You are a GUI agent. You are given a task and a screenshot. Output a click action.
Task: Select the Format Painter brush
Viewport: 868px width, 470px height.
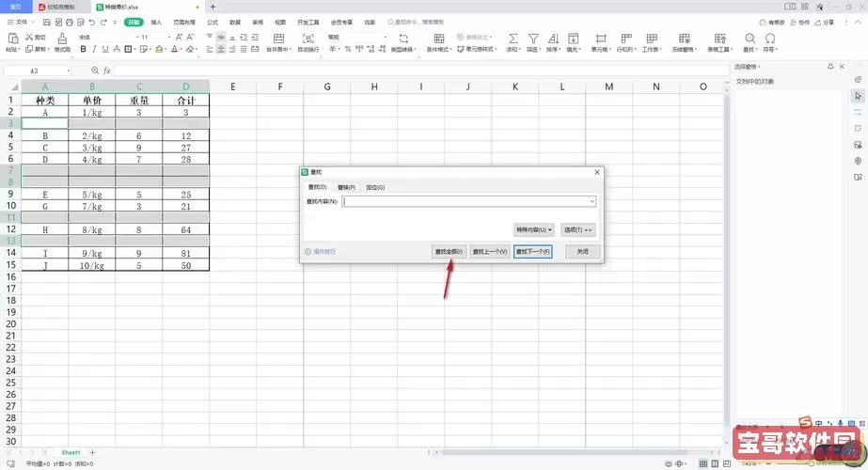[62, 39]
